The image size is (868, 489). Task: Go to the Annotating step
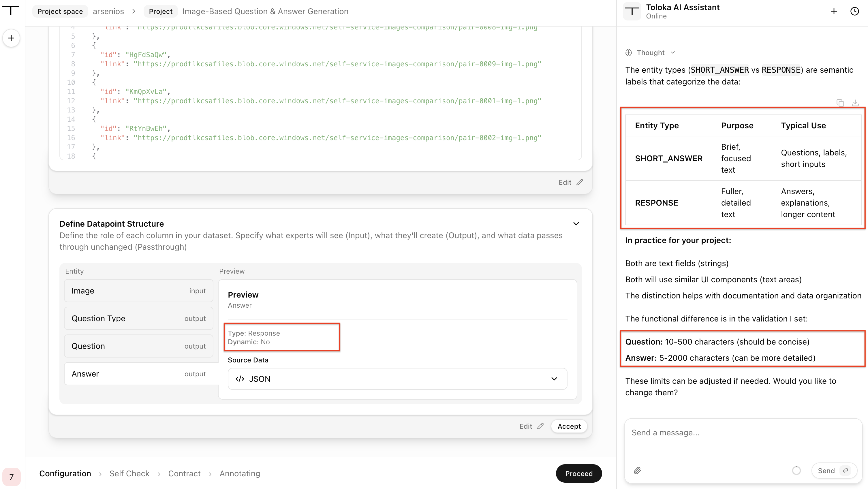(x=240, y=473)
